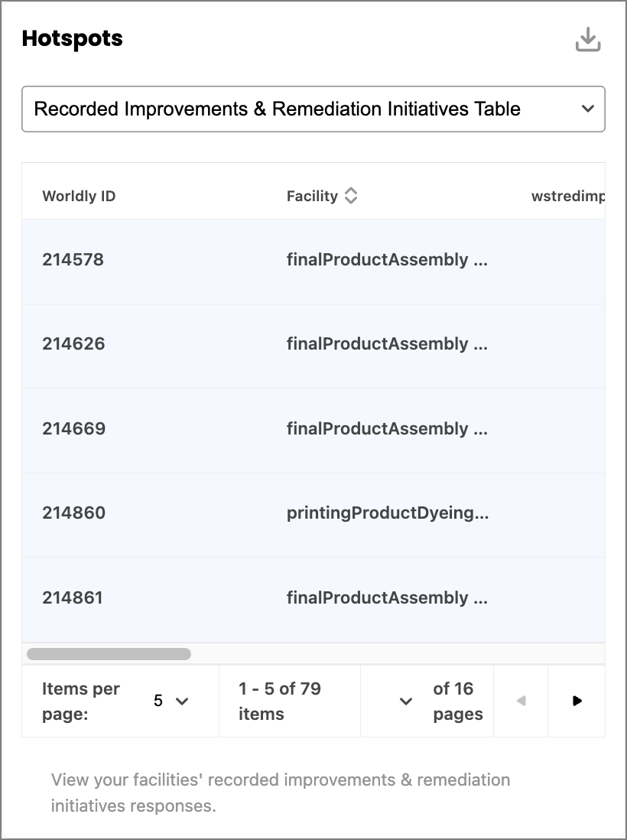Click the Worldly ID column header

pyautogui.click(x=79, y=196)
